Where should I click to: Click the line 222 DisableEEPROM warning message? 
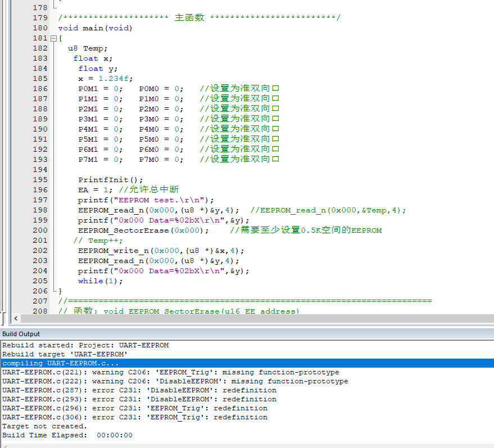pos(175,381)
